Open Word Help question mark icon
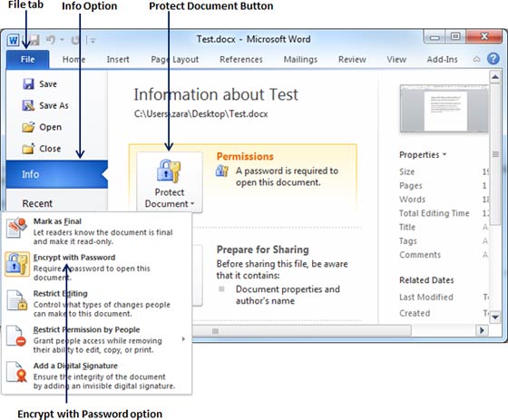The height and width of the screenshot is (420, 508). [x=493, y=59]
